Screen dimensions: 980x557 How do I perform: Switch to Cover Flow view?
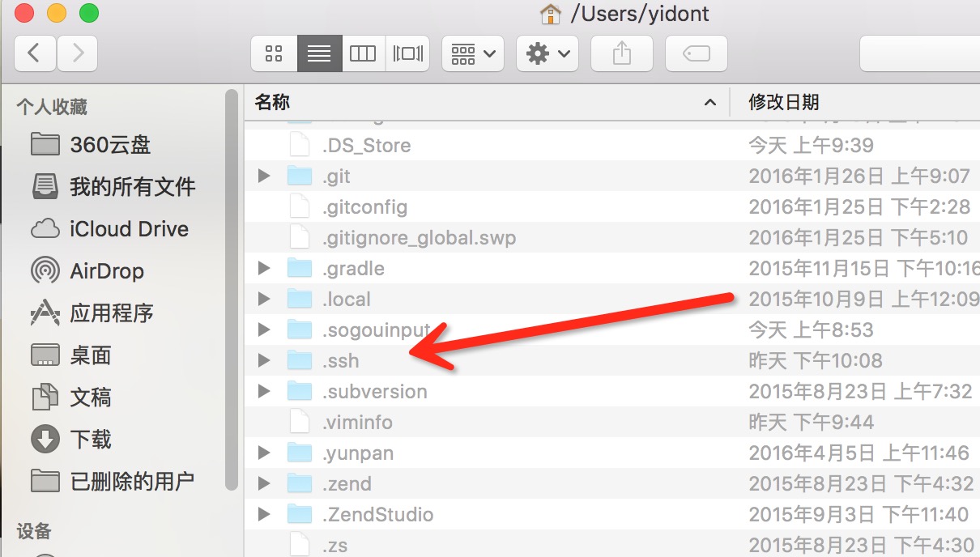click(407, 53)
